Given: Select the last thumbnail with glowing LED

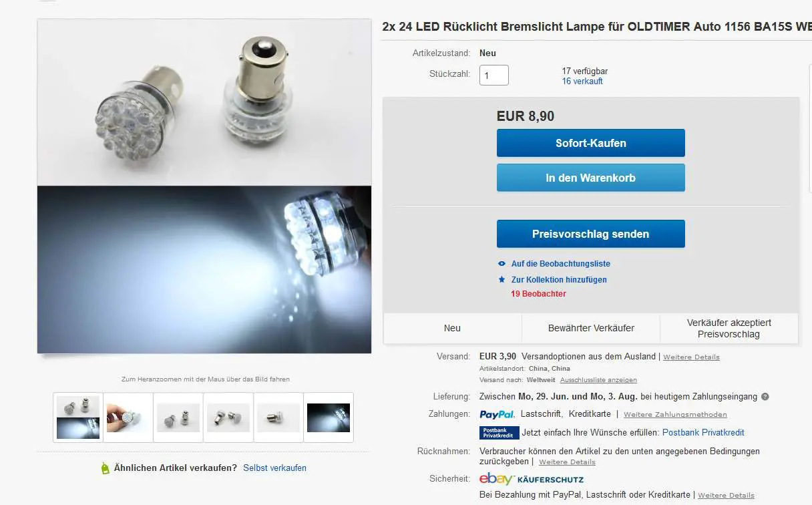Looking at the screenshot, I should tap(329, 417).
